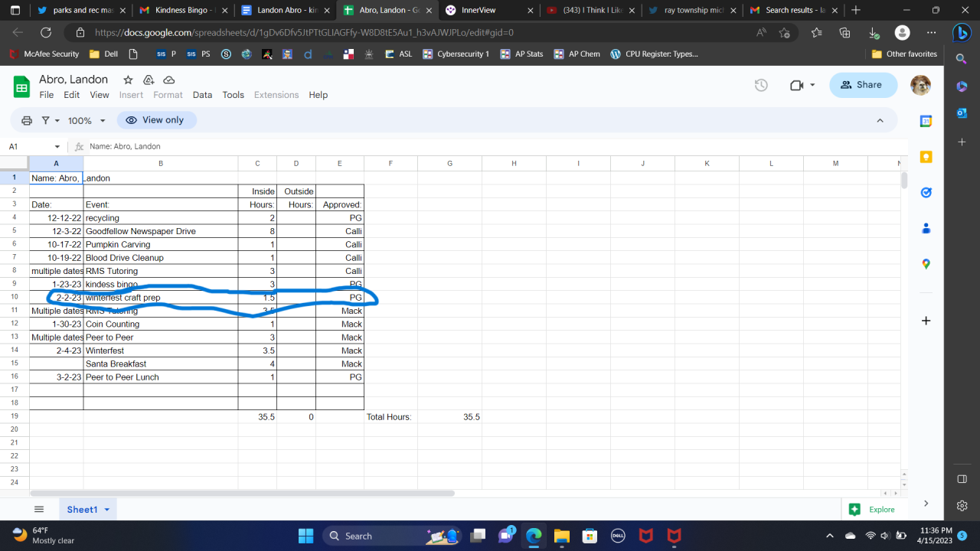Star the Abro, Landon spreadsheet
Screen dimensions: 980x551
tap(129, 80)
